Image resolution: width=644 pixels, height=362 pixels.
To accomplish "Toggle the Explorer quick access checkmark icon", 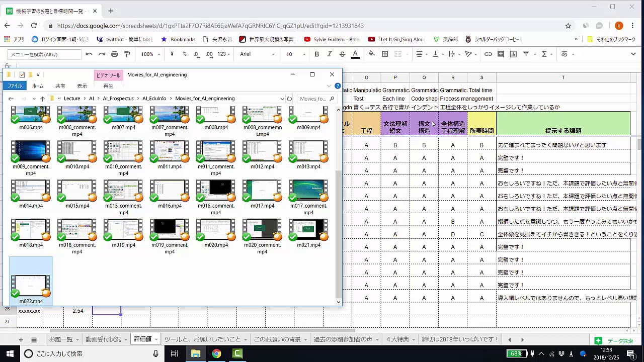I will [x=22, y=75].
